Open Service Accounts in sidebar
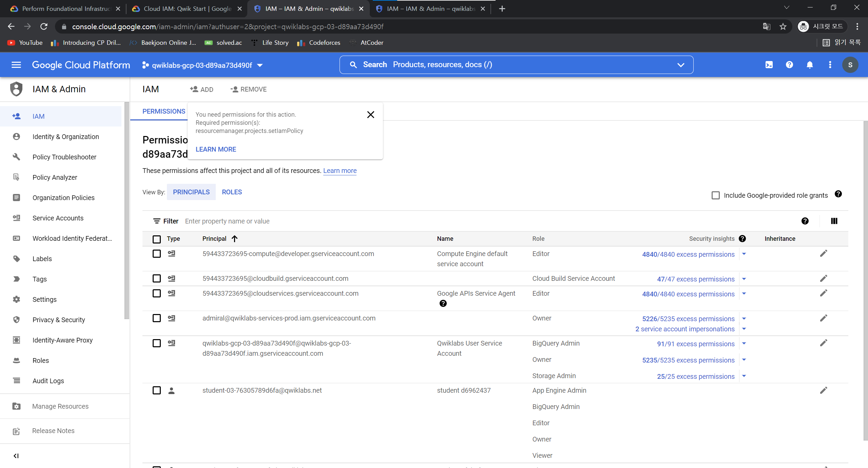Image resolution: width=868 pixels, height=468 pixels. click(58, 218)
